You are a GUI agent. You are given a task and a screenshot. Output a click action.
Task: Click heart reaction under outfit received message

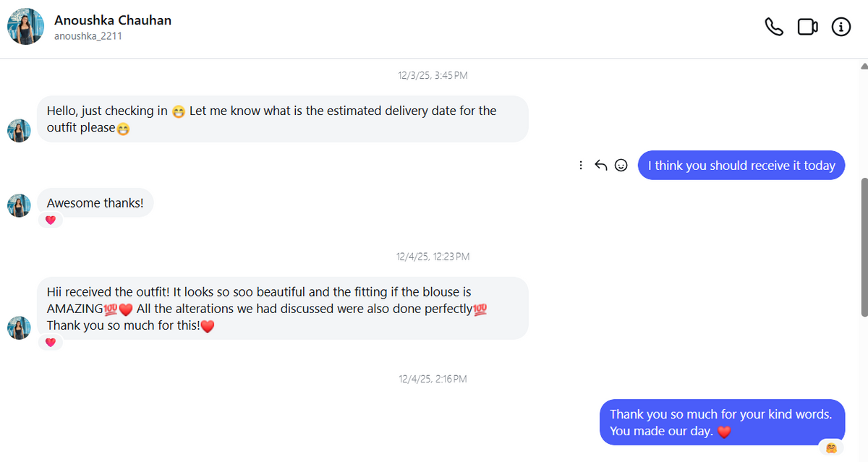click(x=50, y=343)
